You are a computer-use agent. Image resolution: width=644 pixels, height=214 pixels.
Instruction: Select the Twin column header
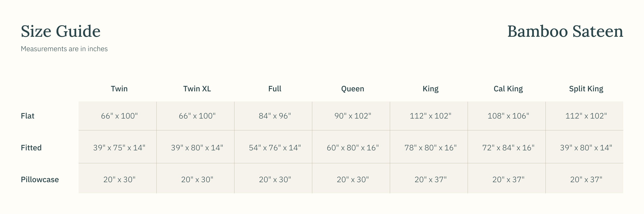click(x=119, y=89)
